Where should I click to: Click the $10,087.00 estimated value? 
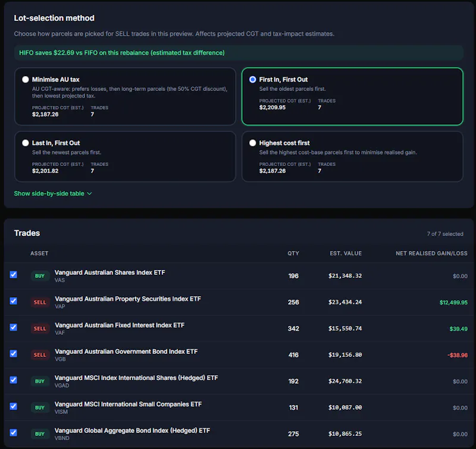[x=345, y=407]
